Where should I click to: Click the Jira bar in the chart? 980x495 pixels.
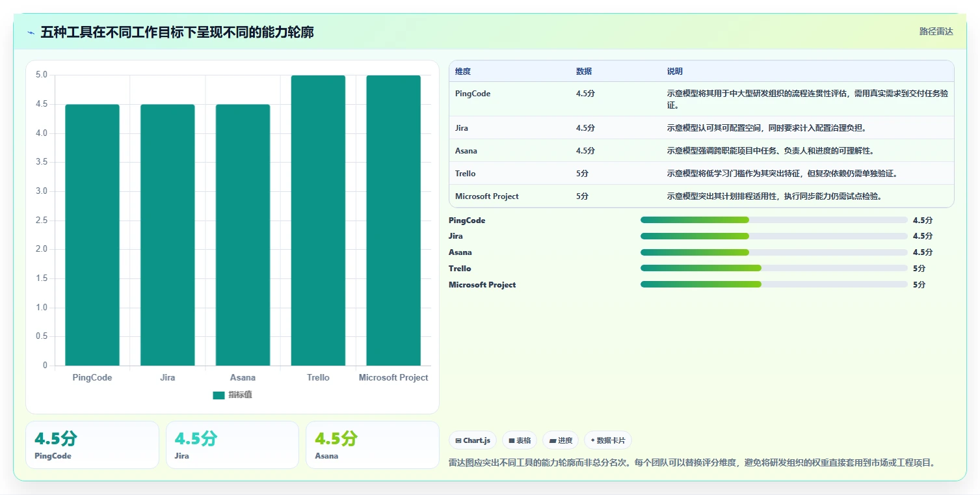pyautogui.click(x=168, y=235)
